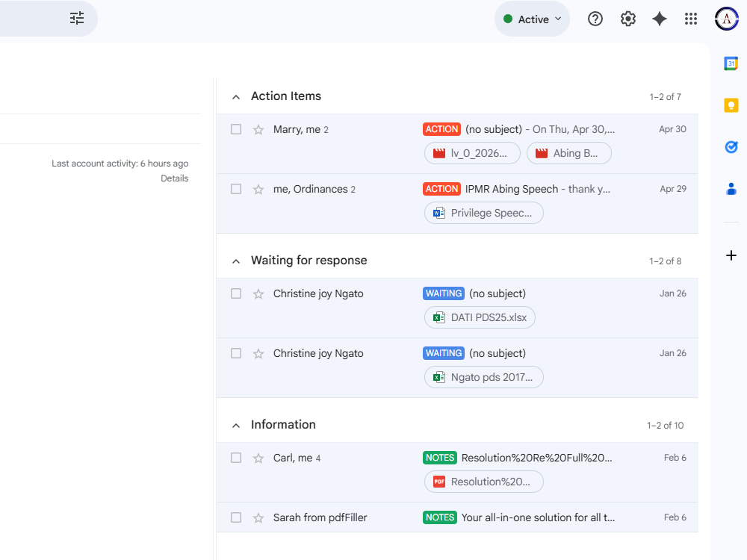
Task: Star the Ngato pds 2017 email
Action: pyautogui.click(x=258, y=353)
